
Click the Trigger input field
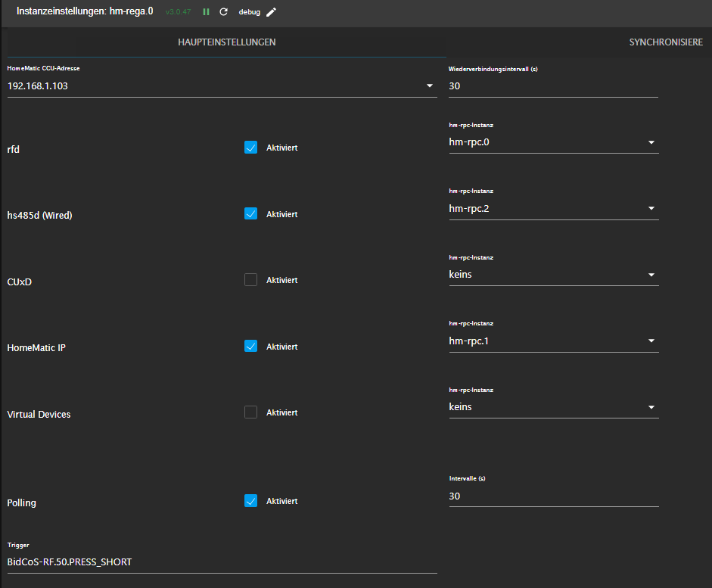pos(222,562)
